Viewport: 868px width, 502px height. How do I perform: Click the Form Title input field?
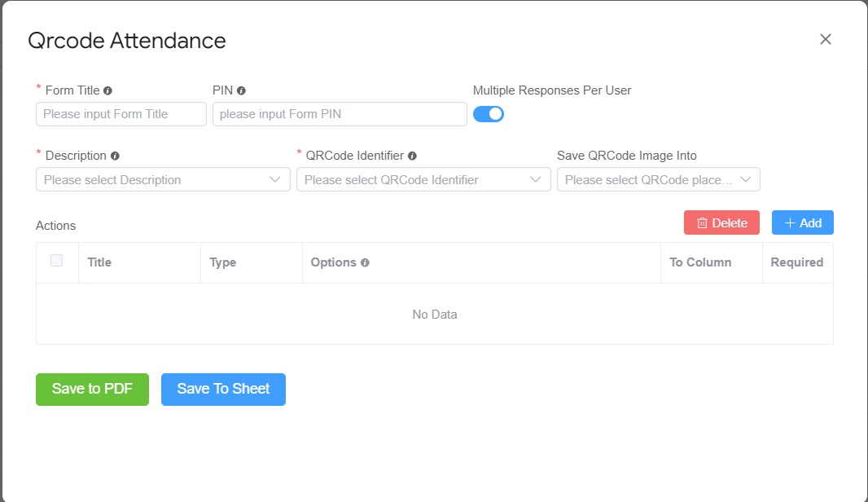tap(121, 114)
